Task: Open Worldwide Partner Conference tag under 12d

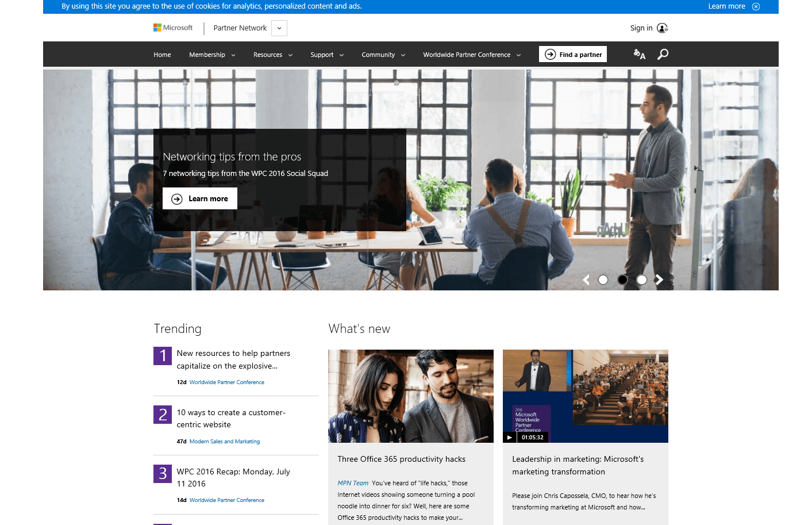Action: click(x=227, y=382)
